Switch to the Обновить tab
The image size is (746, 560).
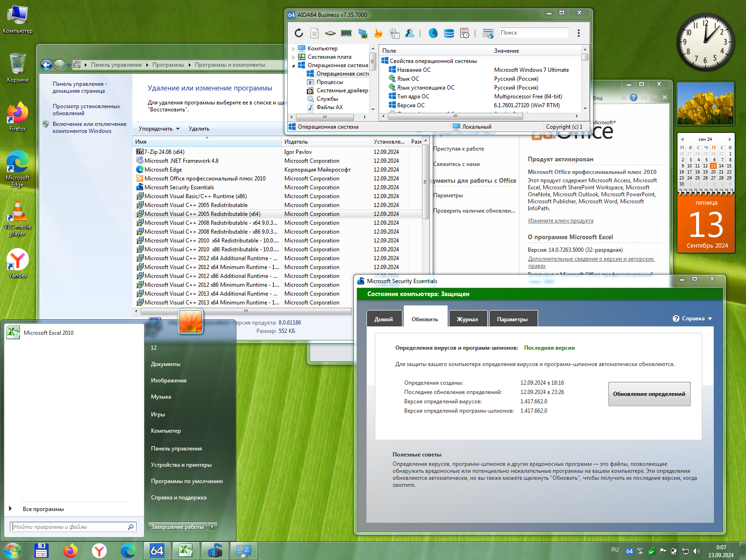point(425,319)
